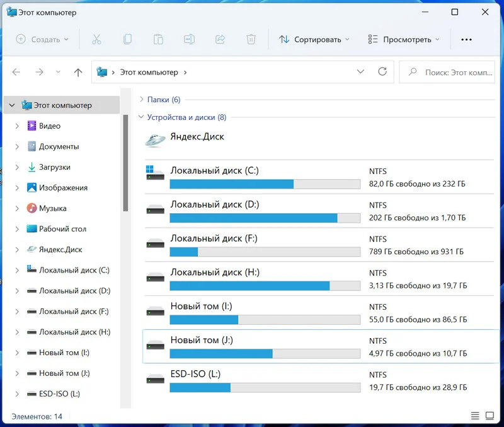Viewport: 504px width, 427px height.
Task: Click the Загрузки download icon in sidebar
Action: [31, 167]
